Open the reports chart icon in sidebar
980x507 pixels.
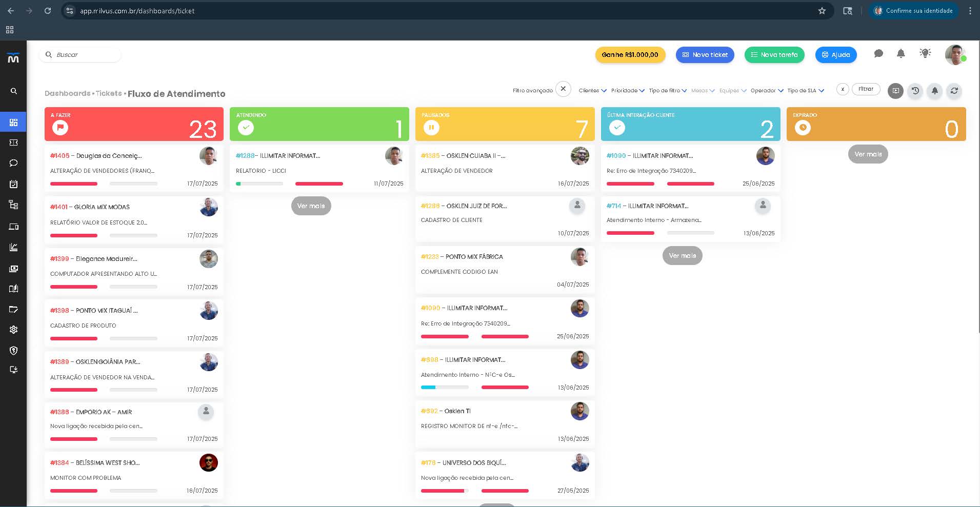14,247
